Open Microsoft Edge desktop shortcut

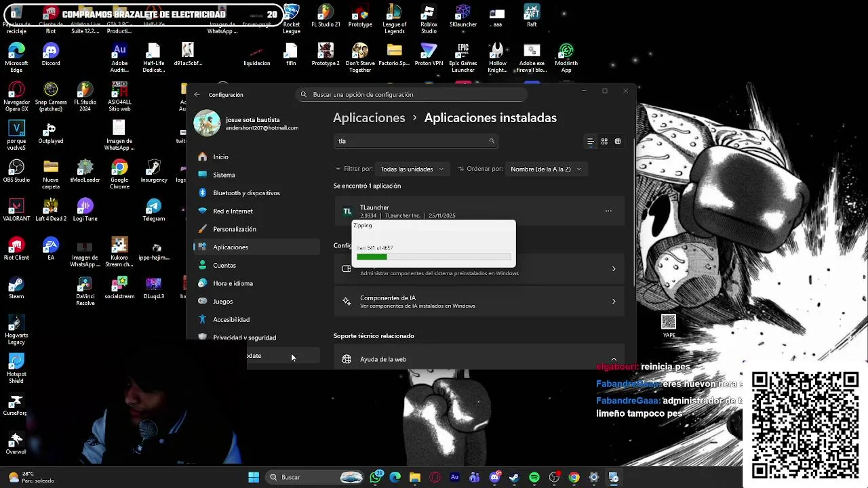pos(16,58)
